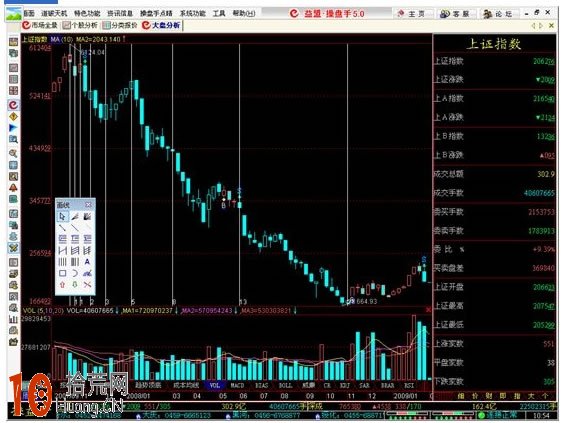Viewport: 561px width, 423px height.
Task: Click the low-point label 1664.93 on chart
Action: [x=364, y=301]
